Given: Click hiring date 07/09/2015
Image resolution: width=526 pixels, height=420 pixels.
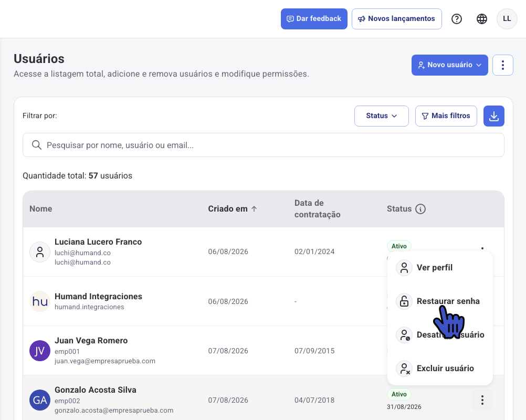Looking at the screenshot, I should (x=314, y=351).
